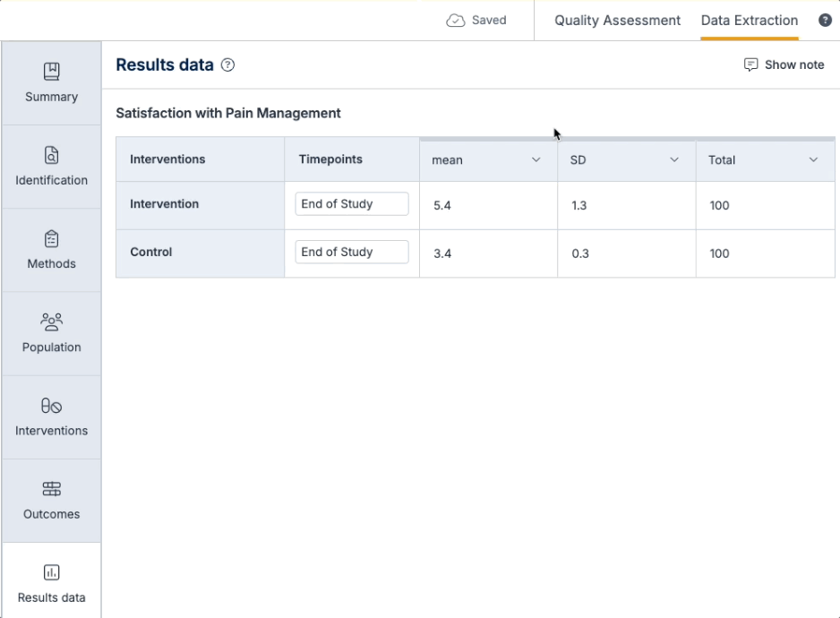Select the Data Extraction tab
Viewport: 840px width, 618px height.
tap(750, 21)
